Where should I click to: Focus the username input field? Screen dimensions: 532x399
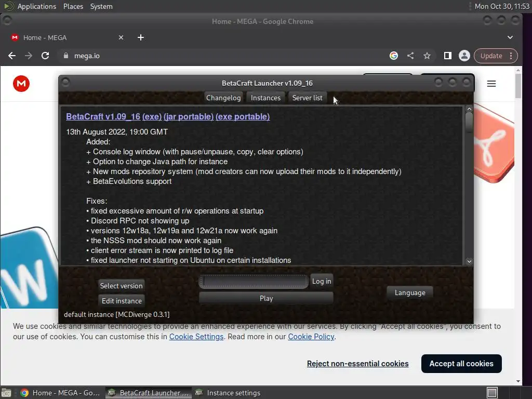click(254, 281)
